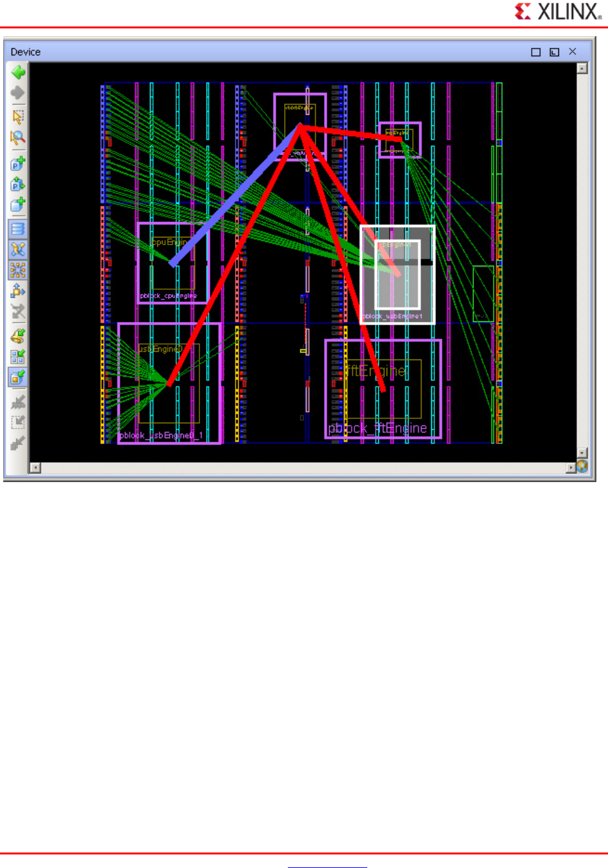Close the Device window panel
Screen dimensions: 608x868
573,52
